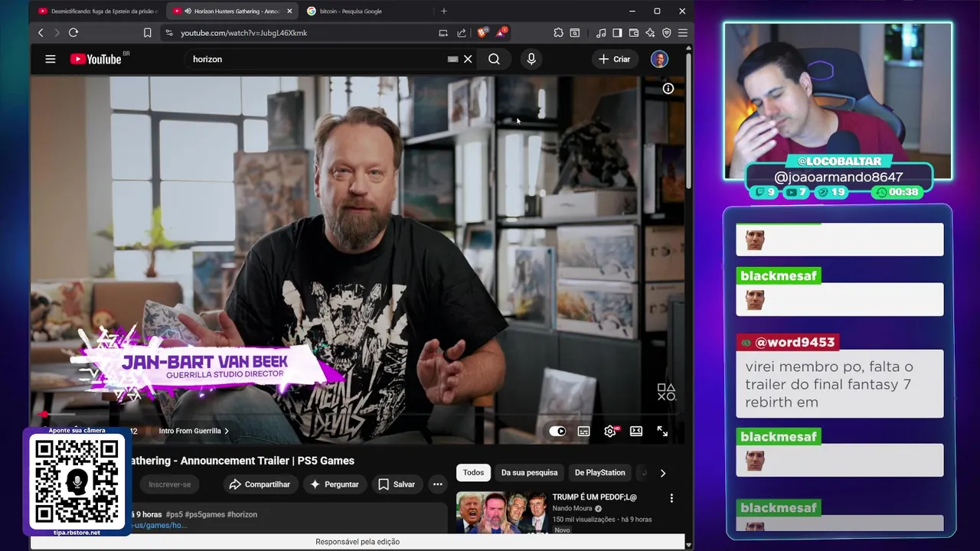Open options menu for the TRUMP video
980x551 pixels.
[671, 498]
